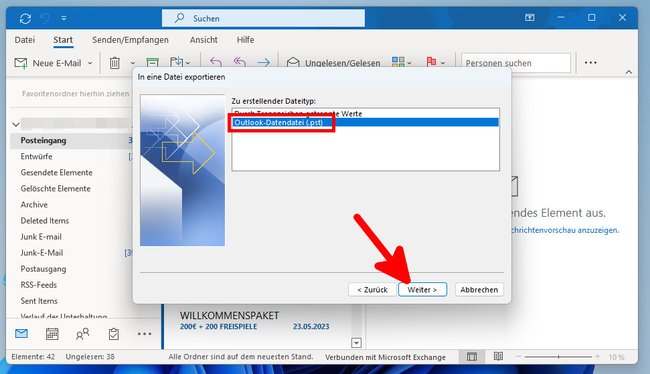Viewport: 650px width, 374px height.
Task: Toggle Ungelesen/Gelesen message status
Action: (x=333, y=63)
